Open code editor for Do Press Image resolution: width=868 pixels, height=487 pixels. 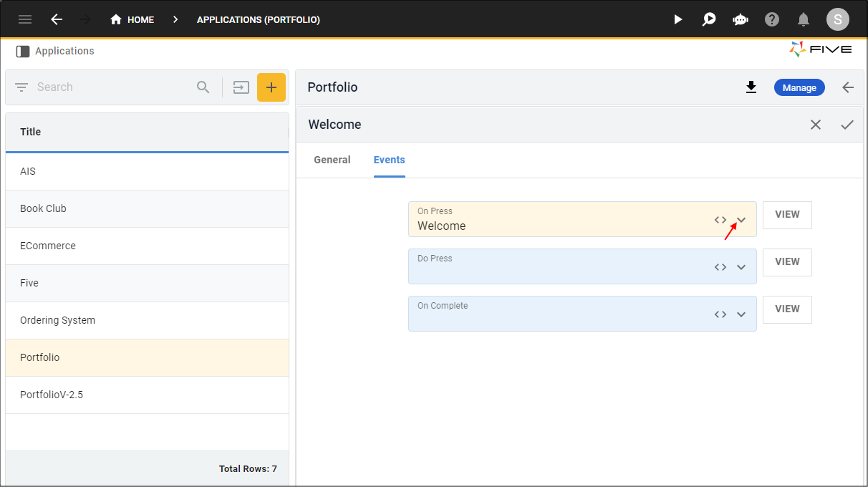click(720, 267)
